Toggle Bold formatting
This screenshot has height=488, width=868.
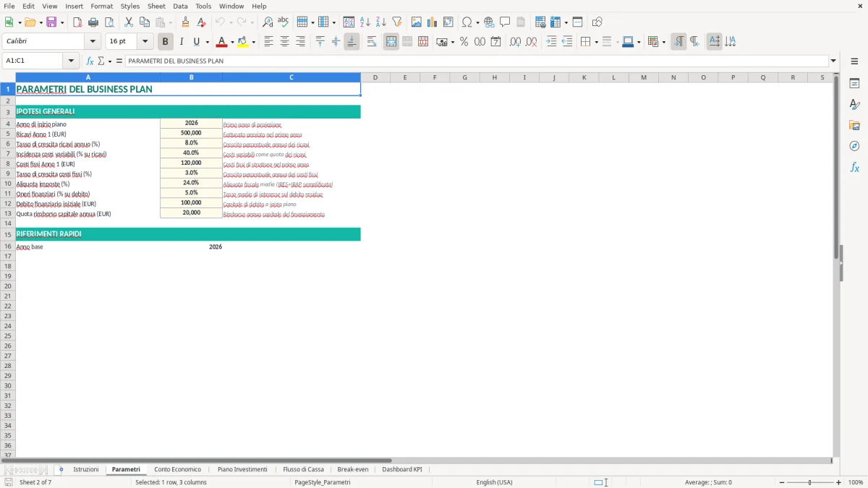point(166,42)
